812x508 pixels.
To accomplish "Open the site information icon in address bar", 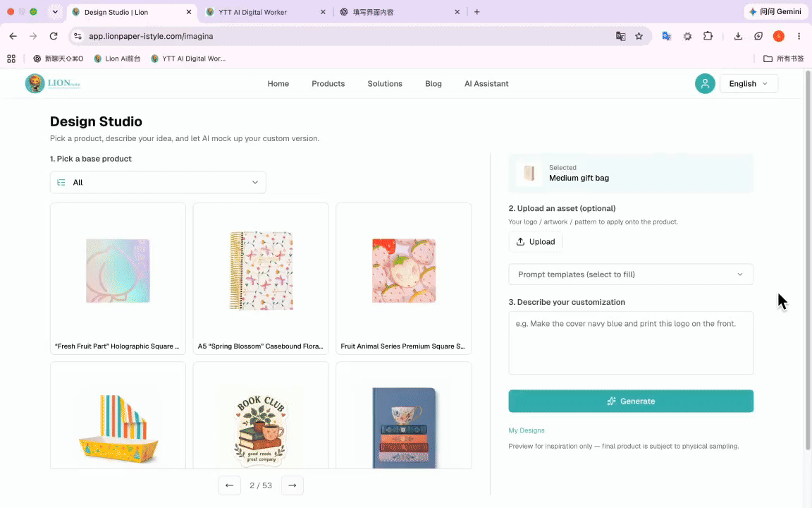I will pos(78,36).
